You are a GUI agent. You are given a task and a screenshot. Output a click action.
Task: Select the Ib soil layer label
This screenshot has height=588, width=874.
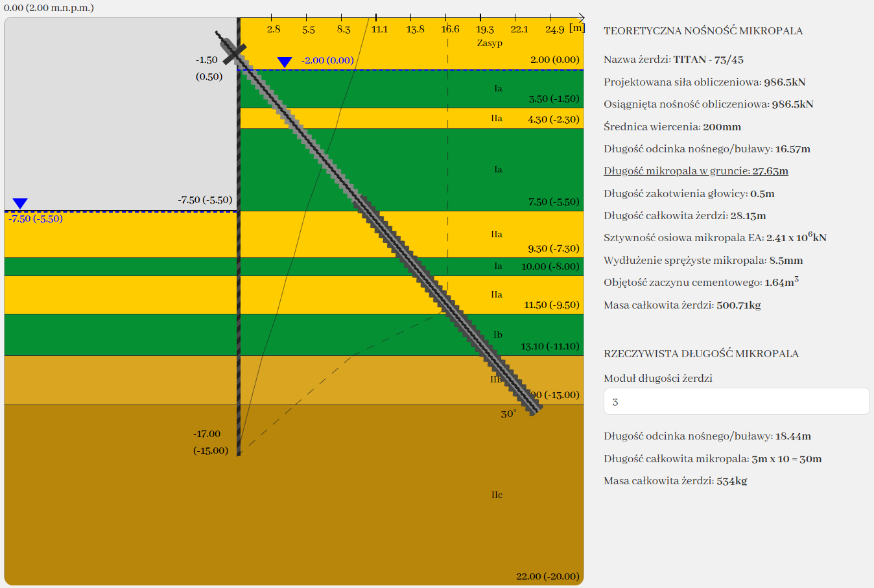click(x=497, y=335)
